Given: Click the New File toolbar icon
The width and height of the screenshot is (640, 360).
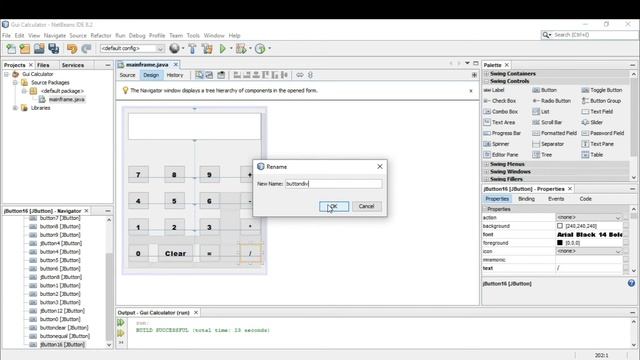Looking at the screenshot, I should tap(11, 49).
